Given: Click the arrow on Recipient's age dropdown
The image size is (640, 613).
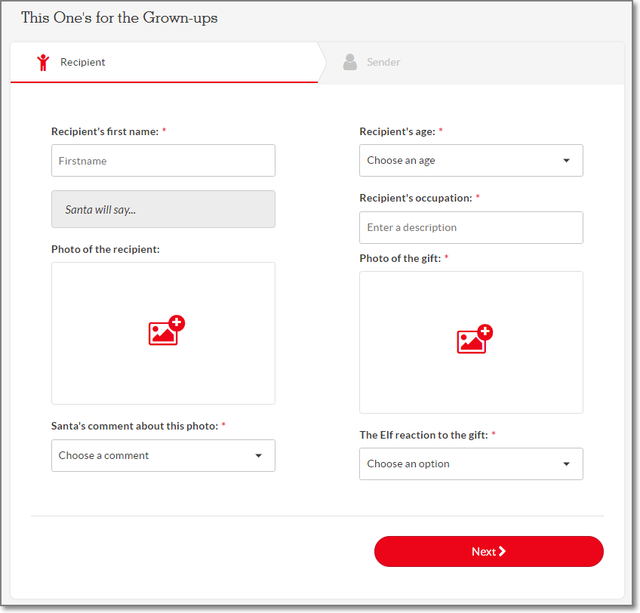Looking at the screenshot, I should click(566, 160).
